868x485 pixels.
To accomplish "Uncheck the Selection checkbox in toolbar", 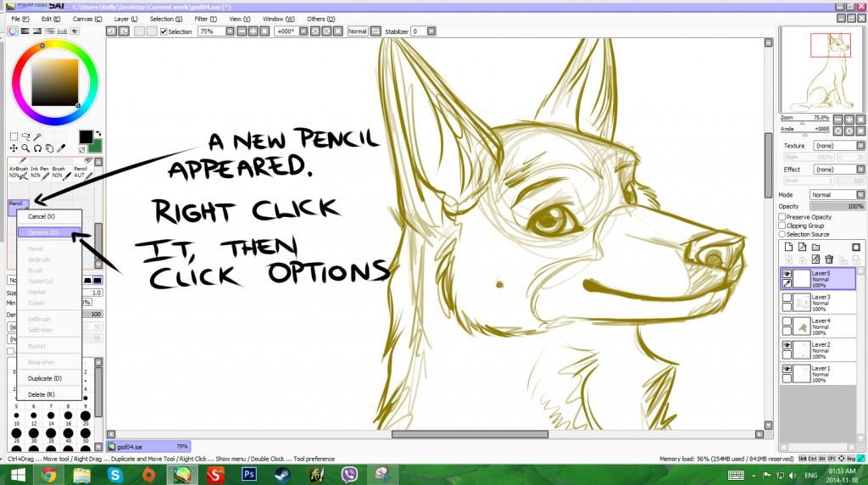I will coord(164,31).
